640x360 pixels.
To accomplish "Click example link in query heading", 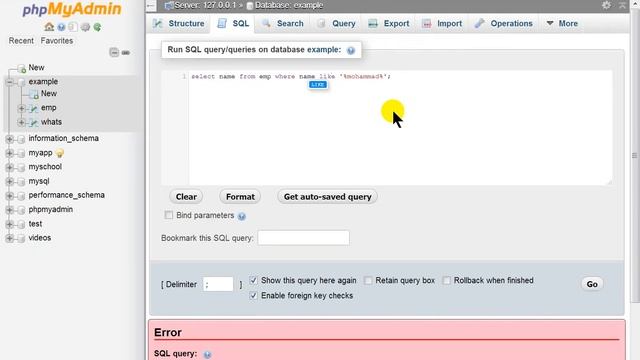I will (x=322, y=50).
